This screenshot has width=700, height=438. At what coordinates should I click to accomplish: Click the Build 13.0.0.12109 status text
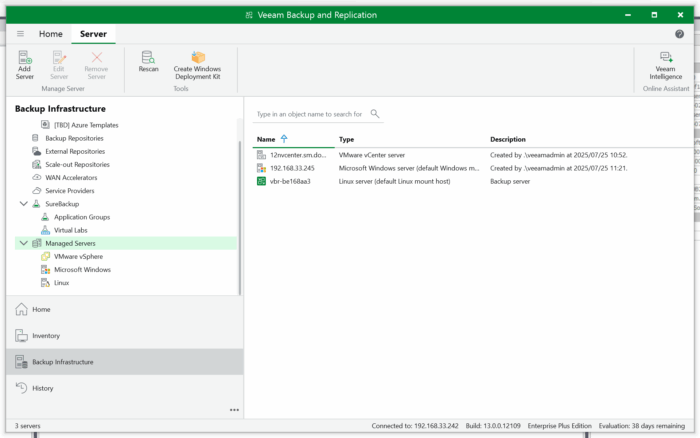(x=493, y=426)
